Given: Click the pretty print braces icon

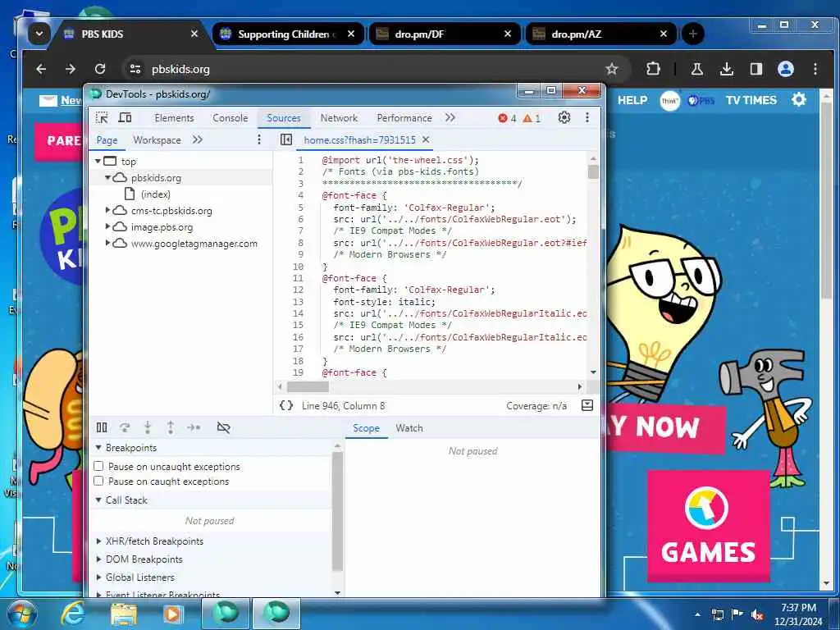Looking at the screenshot, I should point(286,405).
